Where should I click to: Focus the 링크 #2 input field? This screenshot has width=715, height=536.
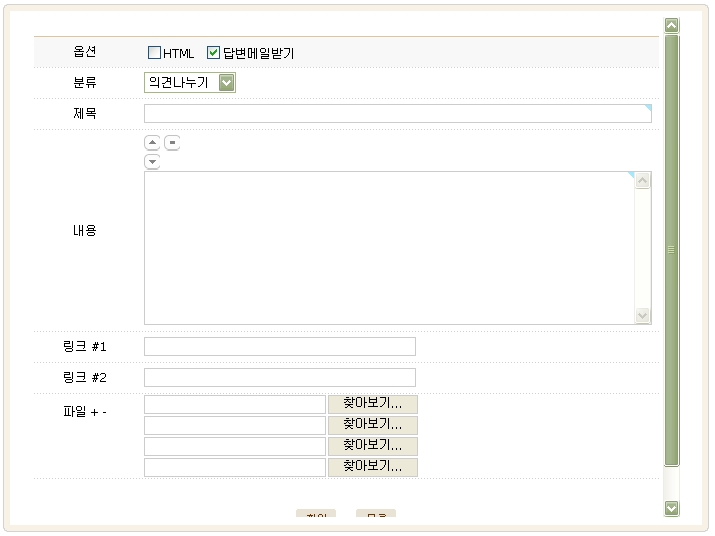(x=279, y=378)
